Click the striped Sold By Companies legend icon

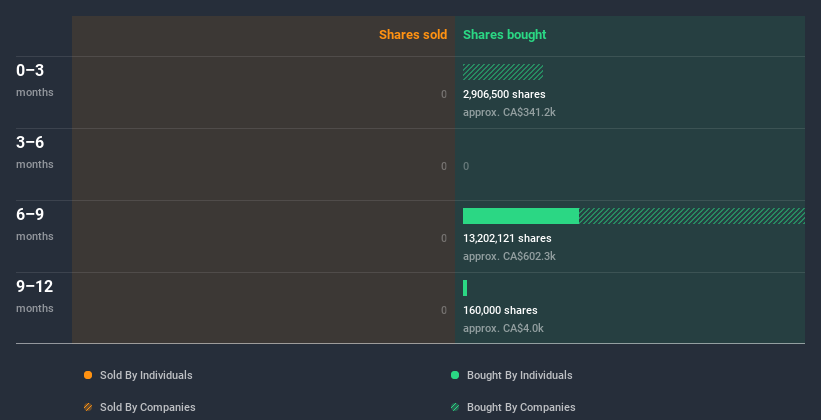88,407
